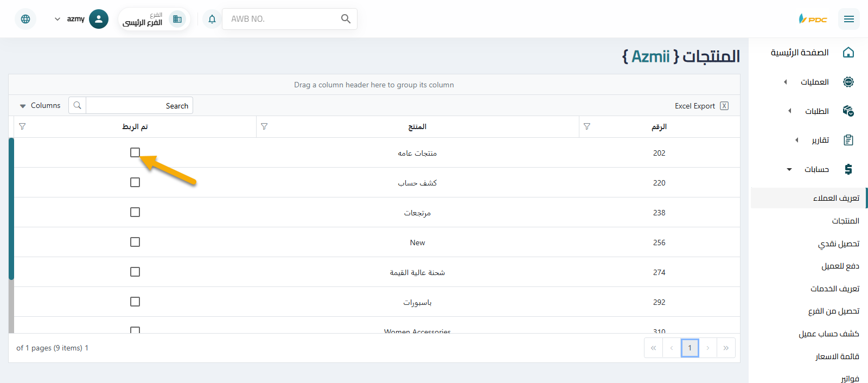Open filter for الرقم column
This screenshot has width=868, height=383.
587,126
